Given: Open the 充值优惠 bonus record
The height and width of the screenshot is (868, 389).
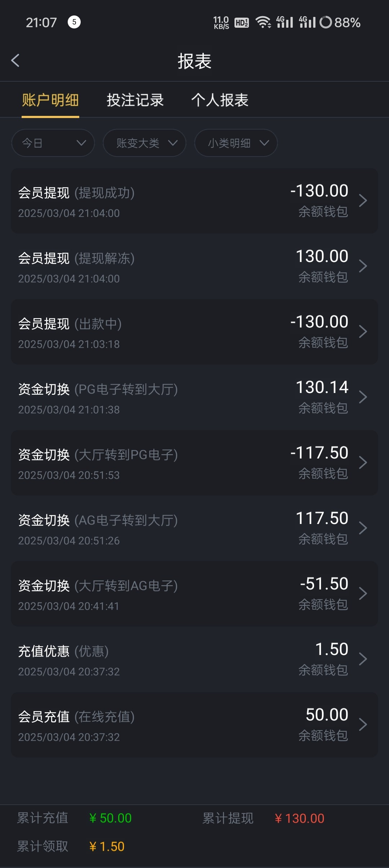Looking at the screenshot, I should click(x=194, y=659).
